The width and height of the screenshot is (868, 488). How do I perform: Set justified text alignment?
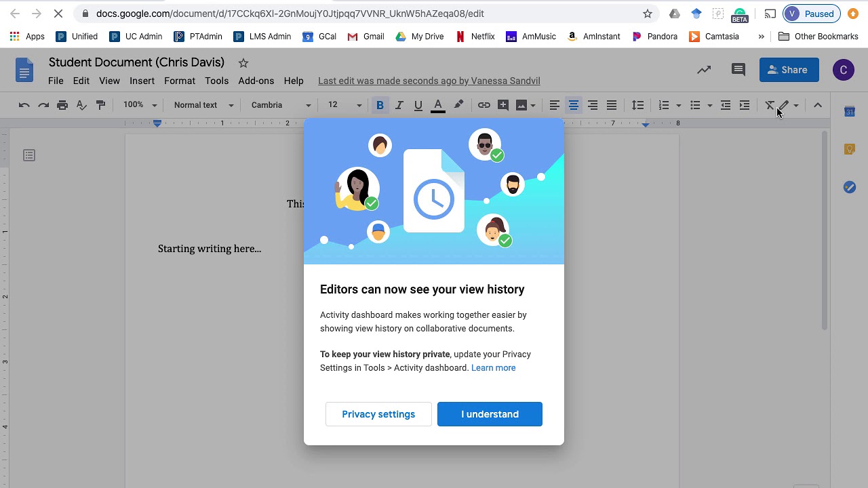tap(612, 105)
